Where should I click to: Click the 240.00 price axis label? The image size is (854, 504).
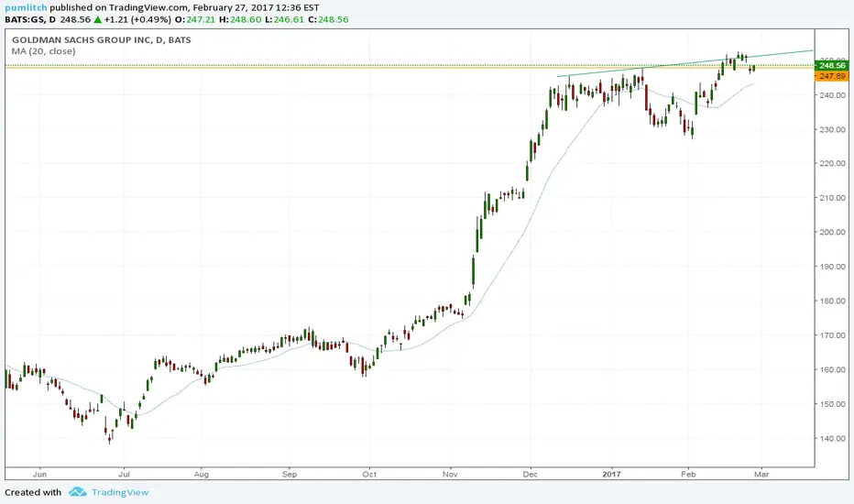832,94
